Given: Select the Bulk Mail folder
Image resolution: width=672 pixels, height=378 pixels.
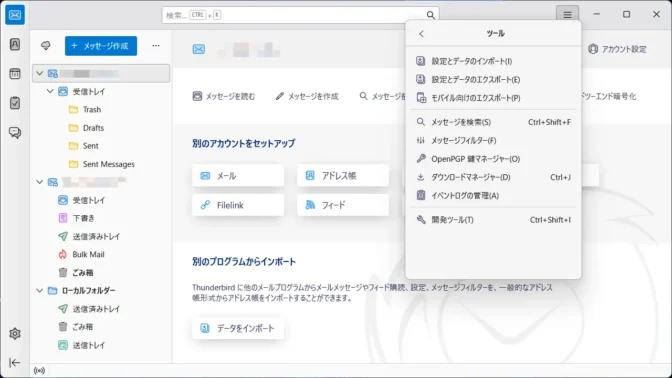Looking at the screenshot, I should click(101, 255).
